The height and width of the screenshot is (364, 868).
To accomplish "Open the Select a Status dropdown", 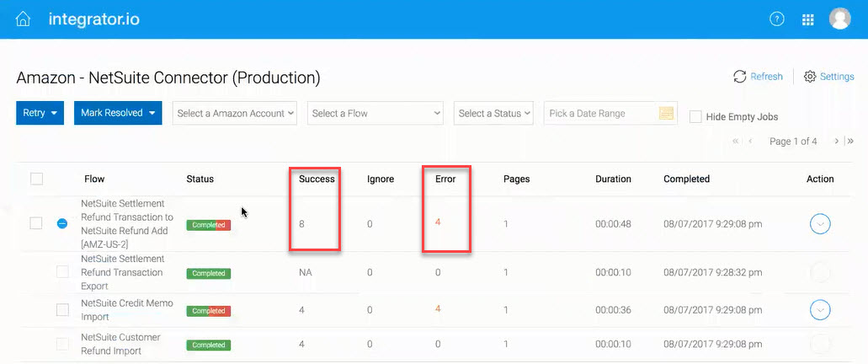I will tap(494, 113).
